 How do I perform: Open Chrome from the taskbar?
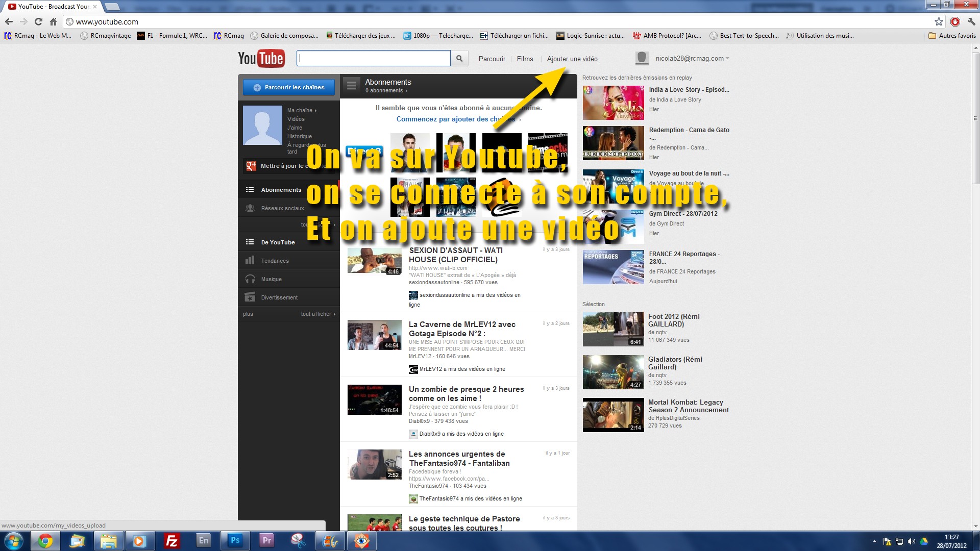coord(45,541)
